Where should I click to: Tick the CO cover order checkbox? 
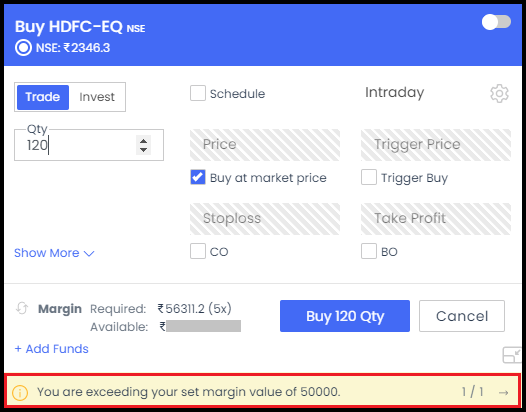[198, 251]
